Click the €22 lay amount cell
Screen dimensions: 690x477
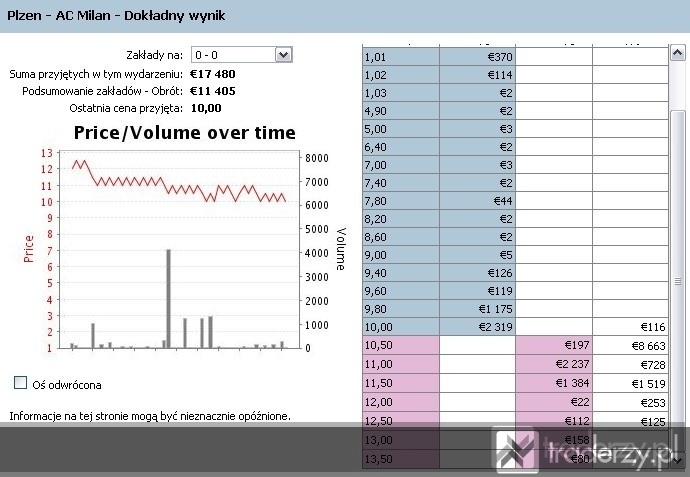click(x=554, y=402)
